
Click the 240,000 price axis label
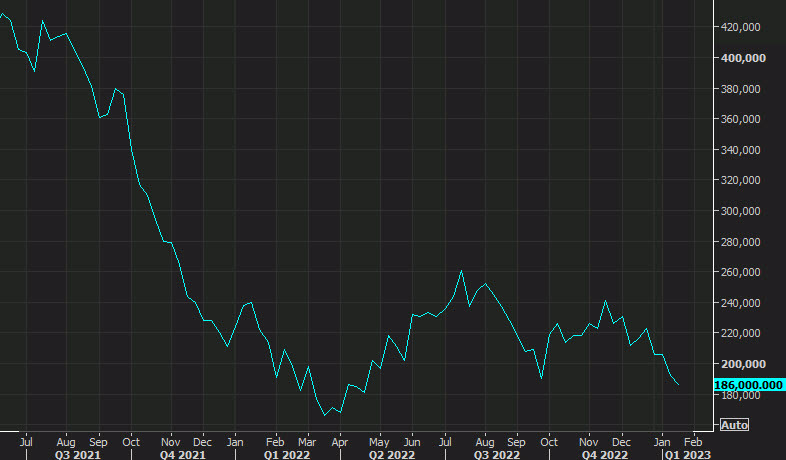[x=743, y=303]
